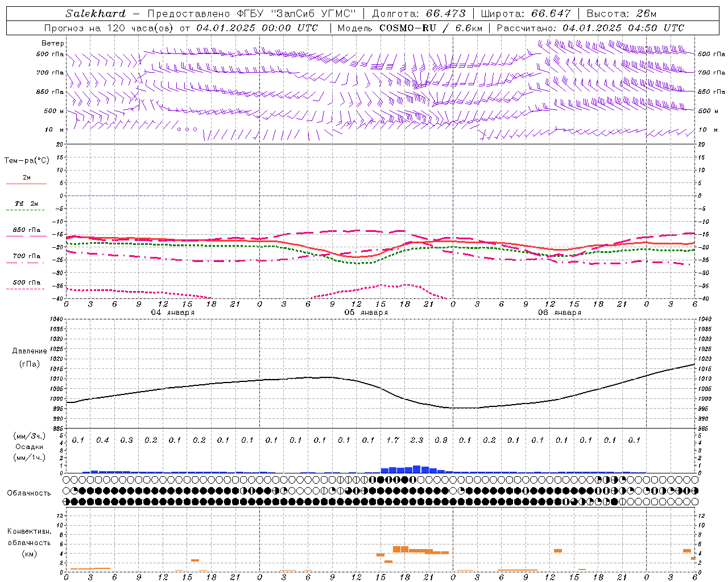Click the Широта: 66.647 value
The height and width of the screenshot is (582, 728).
(526, 14)
